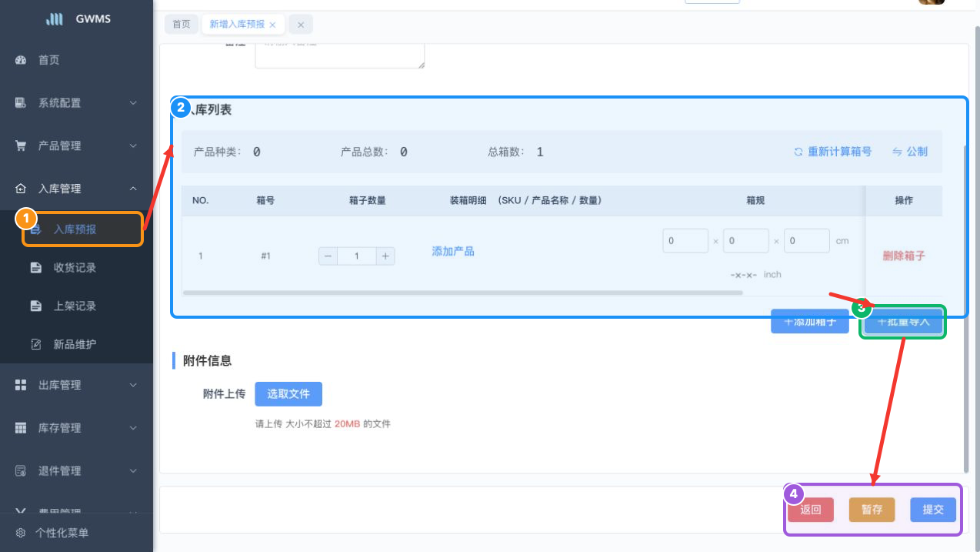Expand the 系统配置 menu

(133, 103)
